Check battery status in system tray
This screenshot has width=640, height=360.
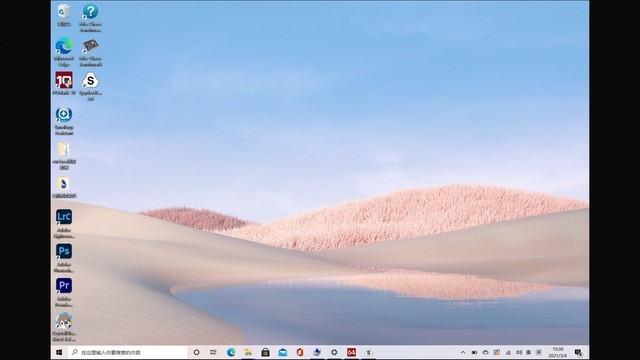click(474, 352)
